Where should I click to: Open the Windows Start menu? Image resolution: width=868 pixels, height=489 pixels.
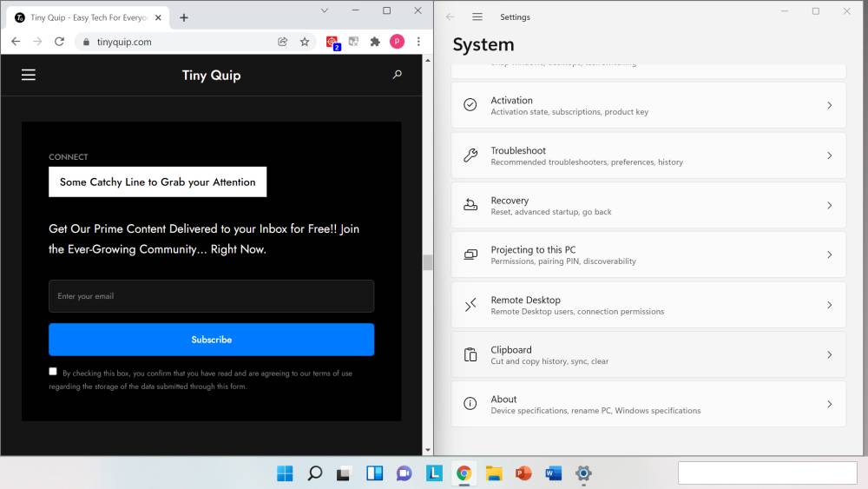[285, 473]
